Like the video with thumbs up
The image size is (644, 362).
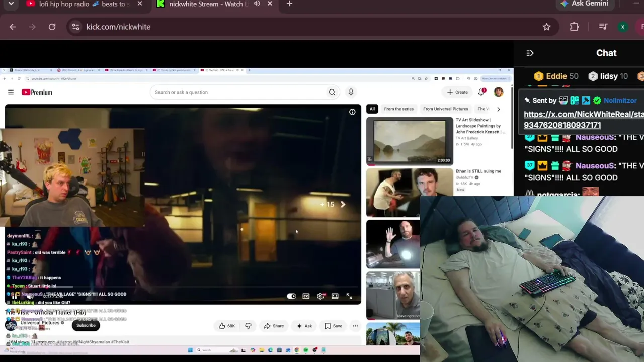[227, 326]
